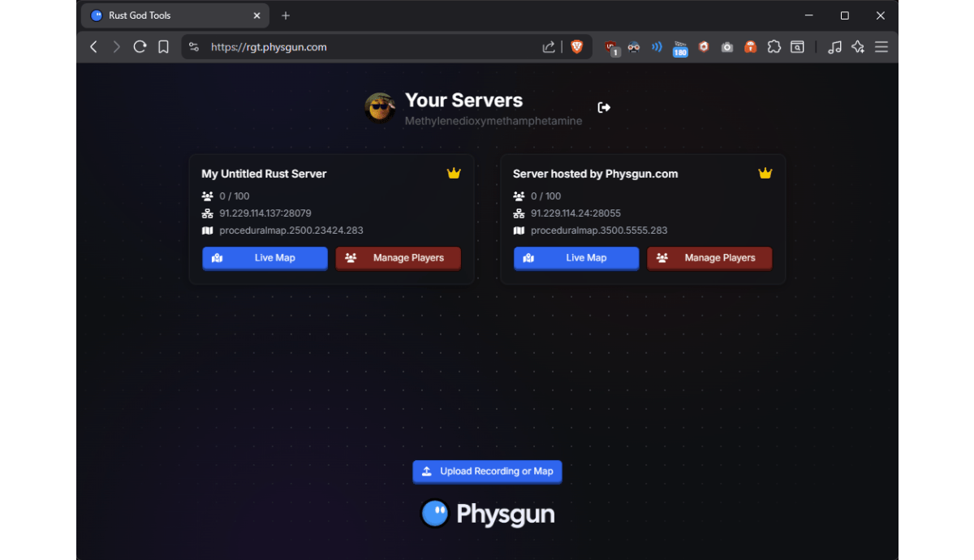Open the browser hamburger menu
The image size is (974, 560).
tap(881, 47)
